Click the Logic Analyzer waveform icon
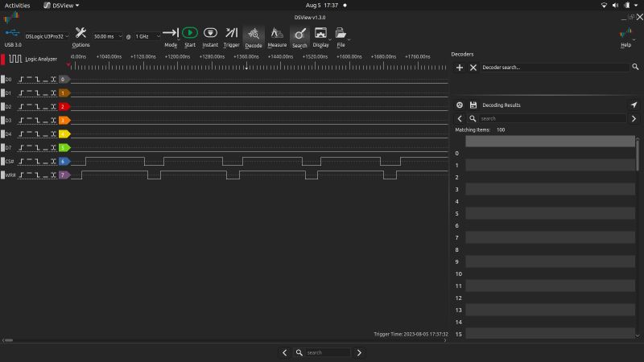 pos(15,59)
